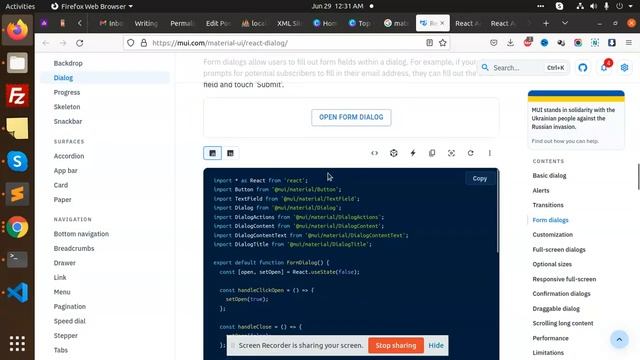Image resolution: width=640 pixels, height=360 pixels.
Task: Open the MUI GitHub repository icon
Action: (x=582, y=68)
